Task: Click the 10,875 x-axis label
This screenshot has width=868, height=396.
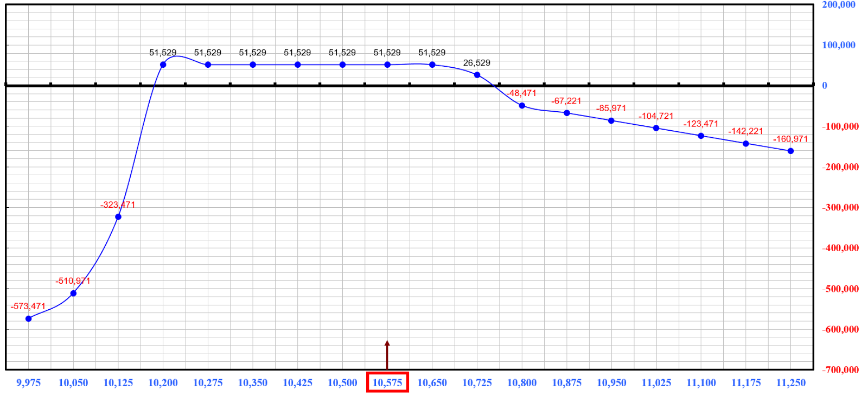Action: (x=566, y=382)
